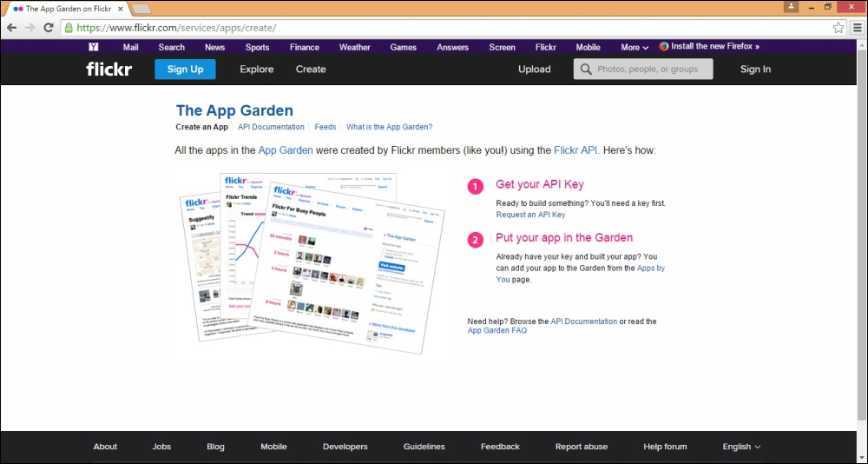Click Sign In
The width and height of the screenshot is (868, 464).
point(756,70)
